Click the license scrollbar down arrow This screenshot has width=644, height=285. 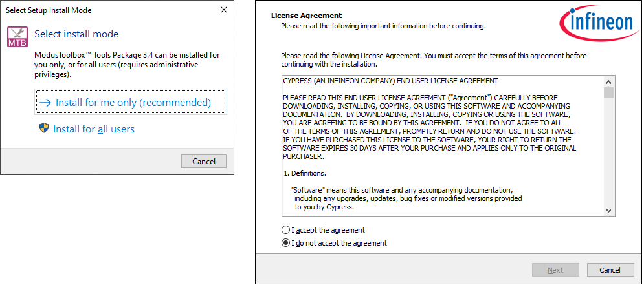(608, 210)
